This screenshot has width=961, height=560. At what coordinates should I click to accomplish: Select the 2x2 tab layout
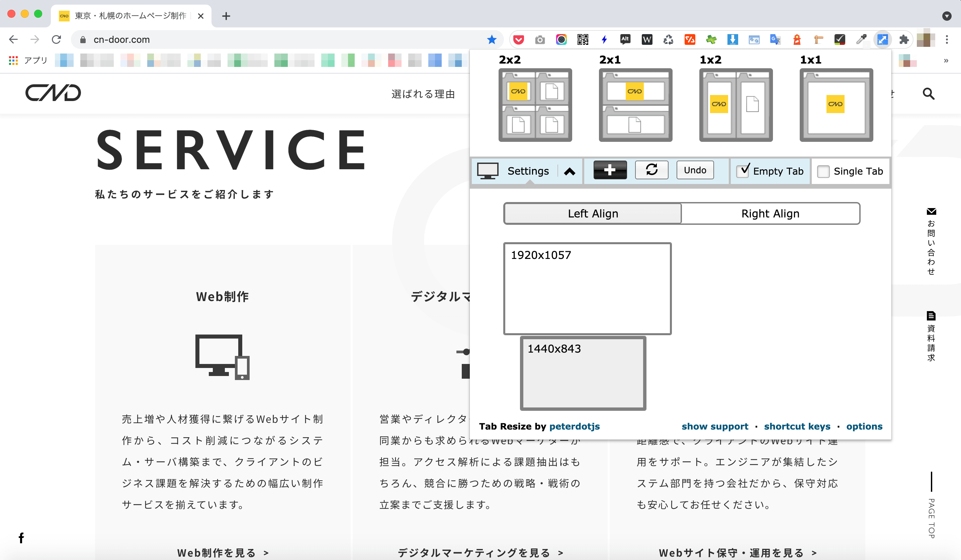[x=535, y=105]
